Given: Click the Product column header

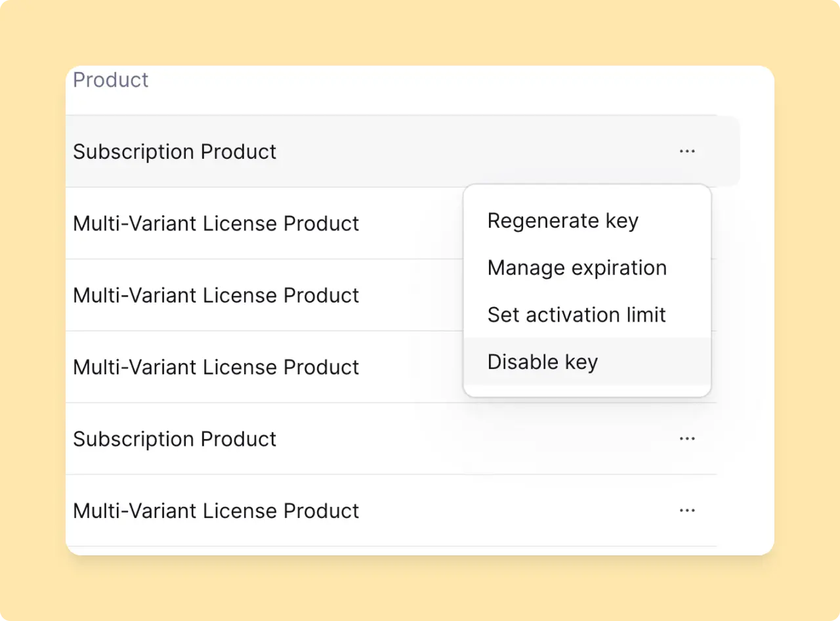Looking at the screenshot, I should coord(110,79).
